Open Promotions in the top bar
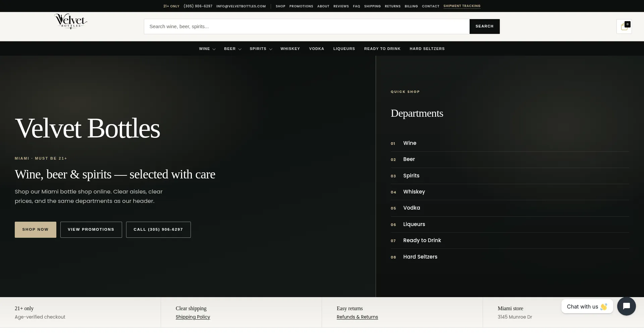This screenshot has height=333, width=644. click(301, 6)
